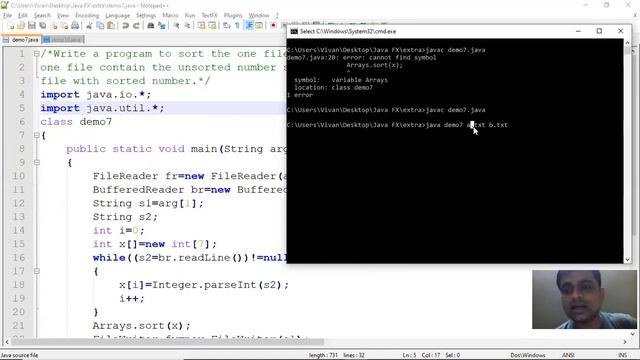The image size is (640, 360).
Task: Switch to the inactive second document tab
Action: (x=63, y=40)
